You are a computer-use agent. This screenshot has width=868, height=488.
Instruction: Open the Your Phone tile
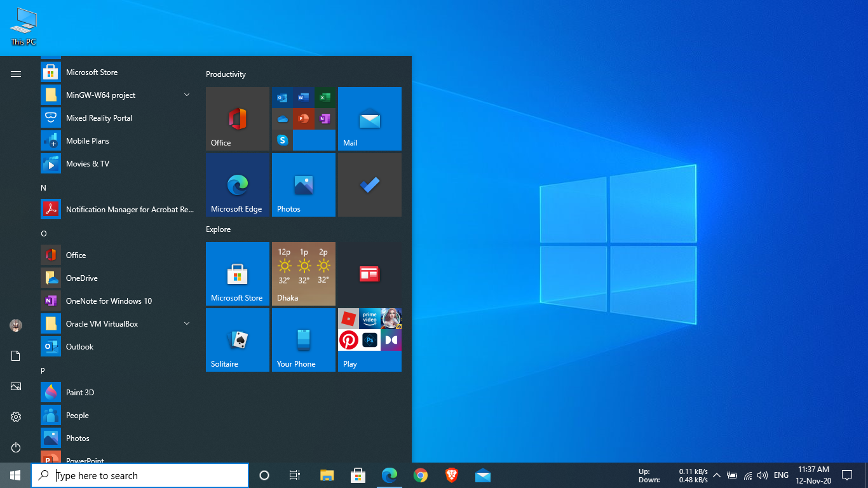point(304,340)
